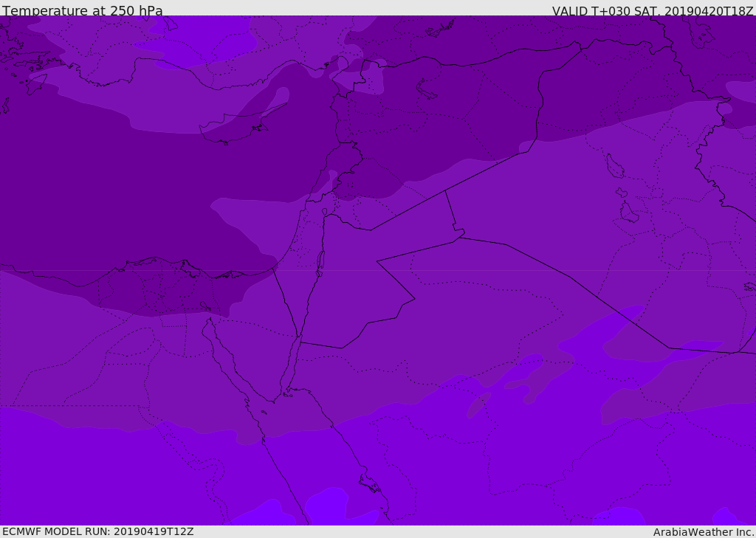Click the 'VALID T+030 SAT. 20190420T18Z' label

tap(653, 10)
